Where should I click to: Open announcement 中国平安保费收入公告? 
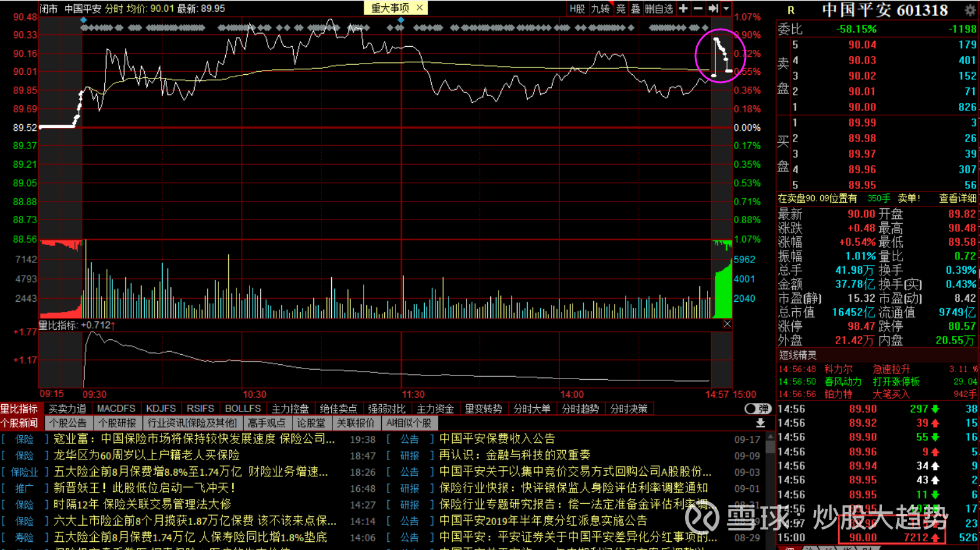point(497,439)
